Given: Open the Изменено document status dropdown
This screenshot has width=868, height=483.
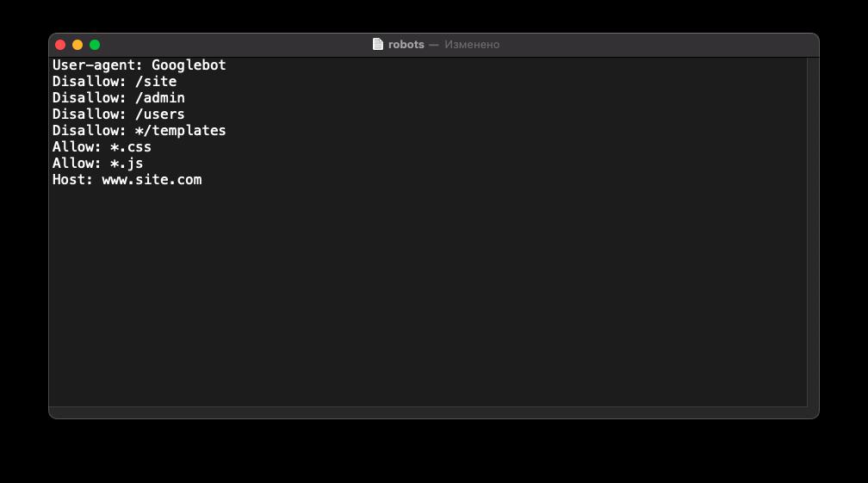Looking at the screenshot, I should click(472, 44).
